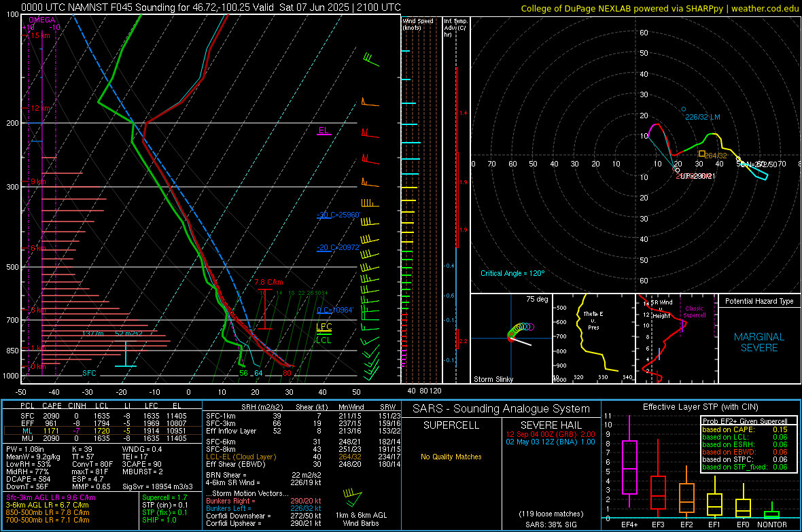Click the surface dewpoint value 56

point(243,373)
